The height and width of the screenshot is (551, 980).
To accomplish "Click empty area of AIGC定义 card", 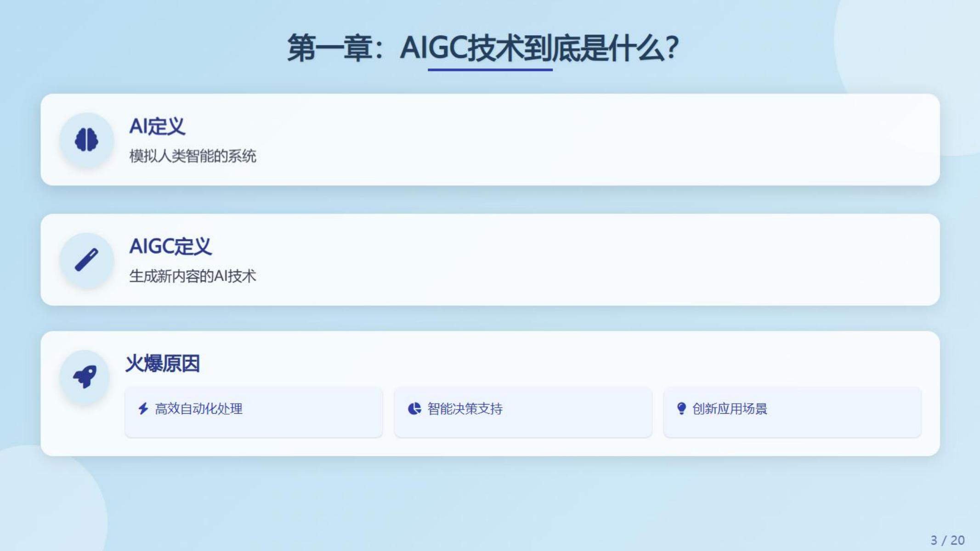I will tap(597, 260).
